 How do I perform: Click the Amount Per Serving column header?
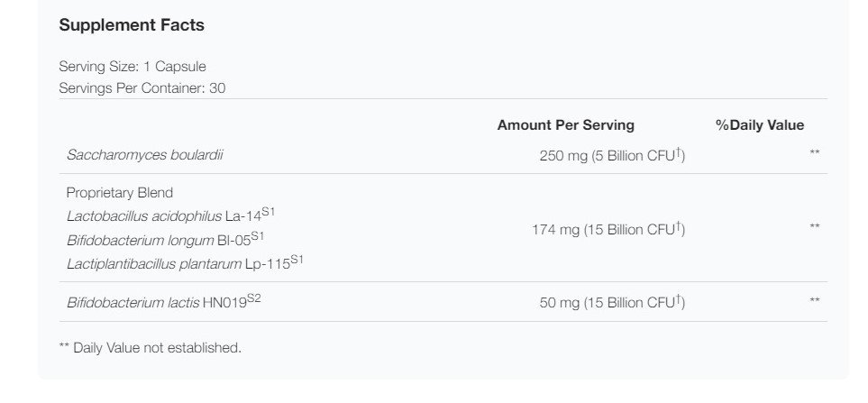tap(566, 125)
